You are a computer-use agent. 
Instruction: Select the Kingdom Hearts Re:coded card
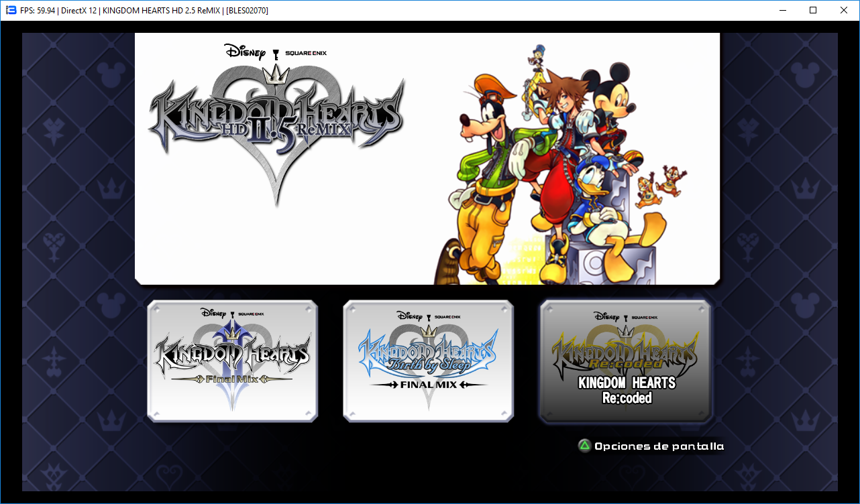(625, 361)
